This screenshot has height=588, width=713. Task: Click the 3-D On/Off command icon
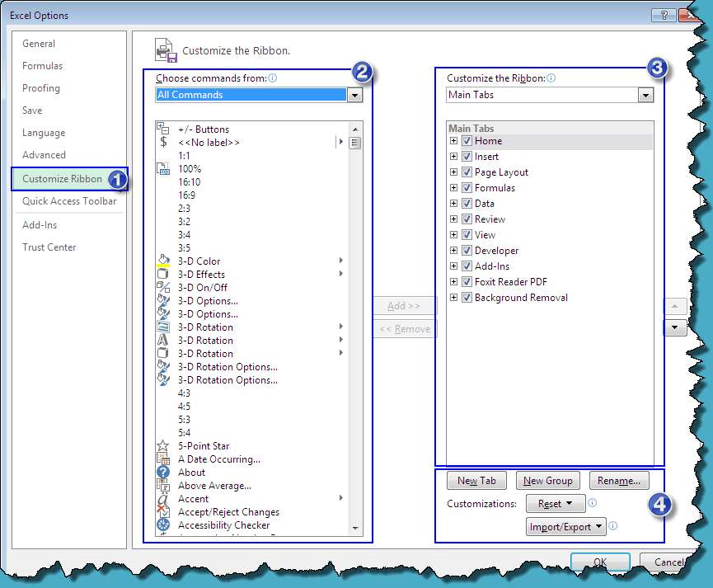[163, 287]
